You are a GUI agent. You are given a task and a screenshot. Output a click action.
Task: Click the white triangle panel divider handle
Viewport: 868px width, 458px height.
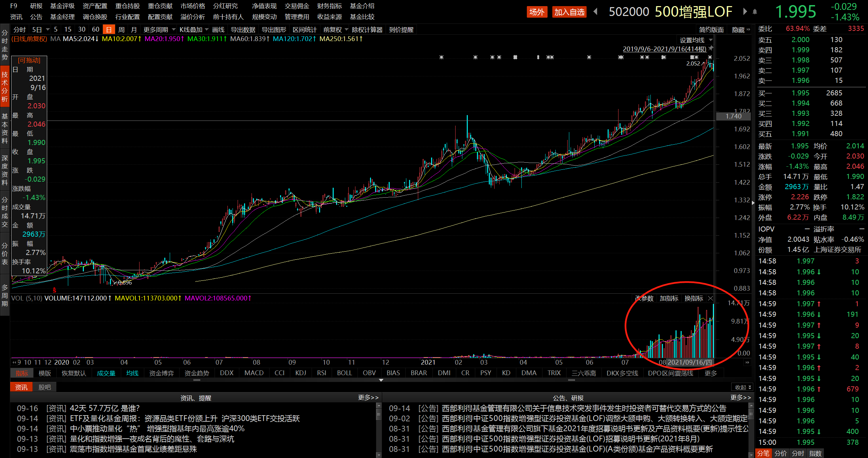click(381, 380)
